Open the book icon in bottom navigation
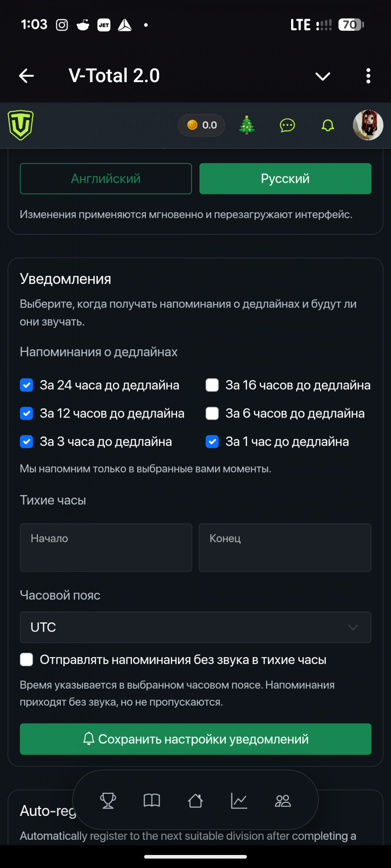This screenshot has width=391, height=868. [x=152, y=801]
